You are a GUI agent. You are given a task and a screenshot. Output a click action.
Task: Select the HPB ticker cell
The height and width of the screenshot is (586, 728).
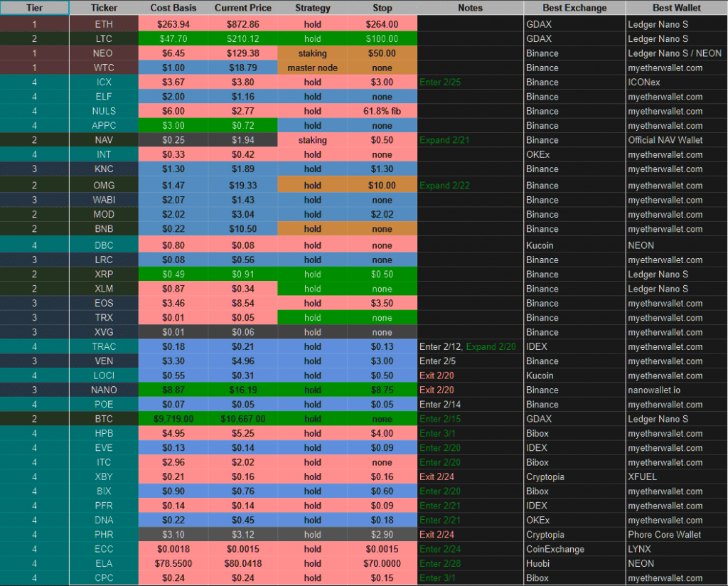point(104,433)
